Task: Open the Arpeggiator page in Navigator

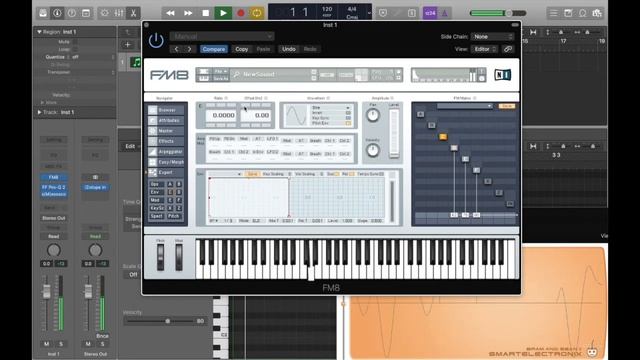Action: click(x=165, y=152)
